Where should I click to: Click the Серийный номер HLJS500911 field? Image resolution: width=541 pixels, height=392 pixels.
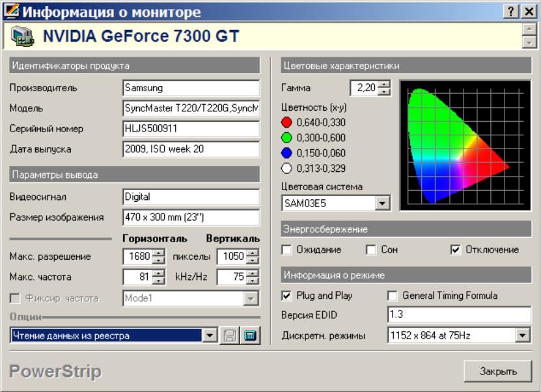(191, 128)
